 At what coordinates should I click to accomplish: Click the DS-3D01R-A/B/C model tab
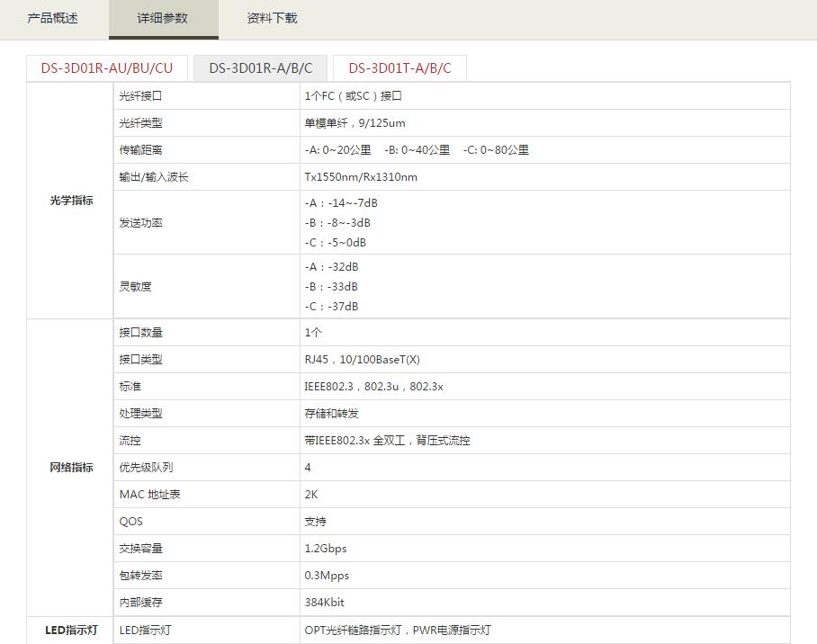pyautogui.click(x=261, y=68)
